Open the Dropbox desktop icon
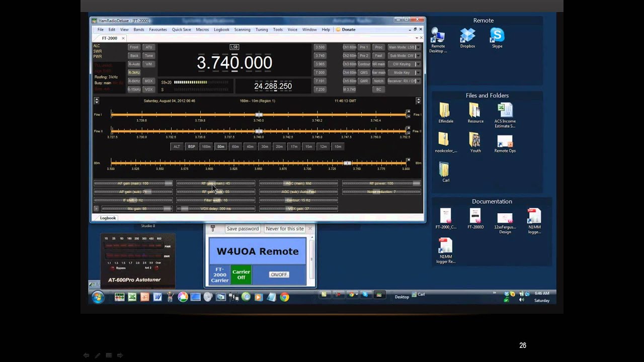The height and width of the screenshot is (362, 644). pos(467,35)
